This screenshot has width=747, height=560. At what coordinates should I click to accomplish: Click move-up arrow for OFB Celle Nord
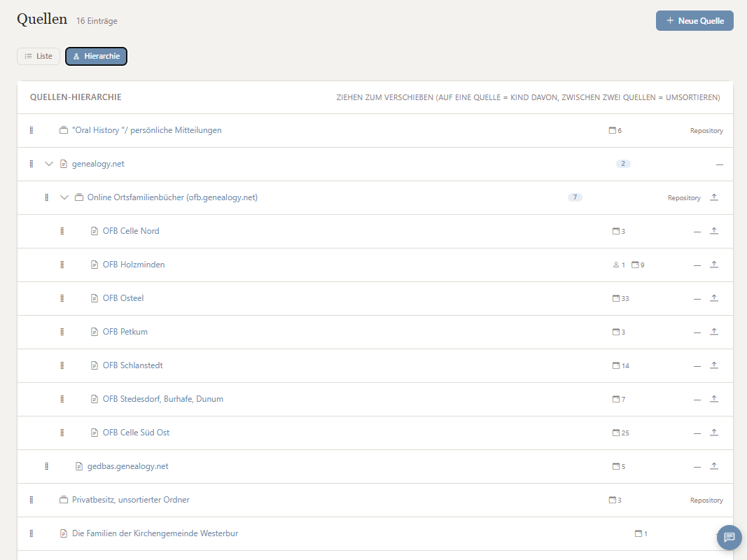pos(714,231)
